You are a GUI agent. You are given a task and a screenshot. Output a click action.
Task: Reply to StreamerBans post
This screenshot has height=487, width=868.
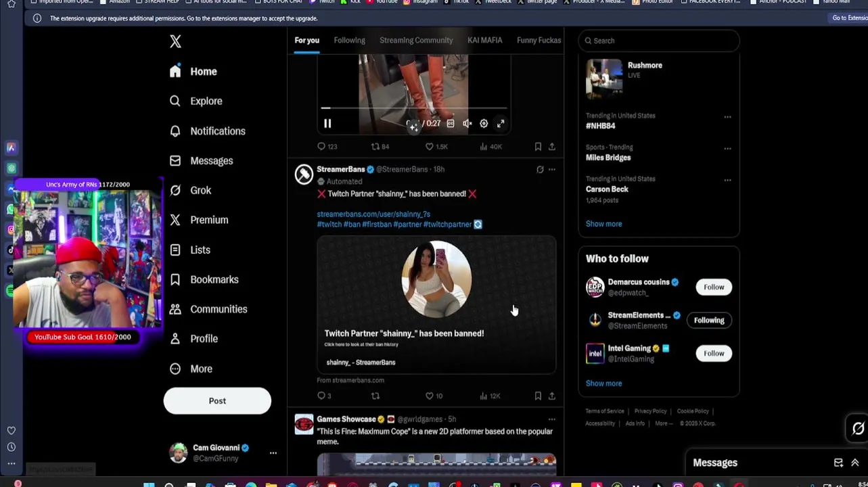pos(324,396)
